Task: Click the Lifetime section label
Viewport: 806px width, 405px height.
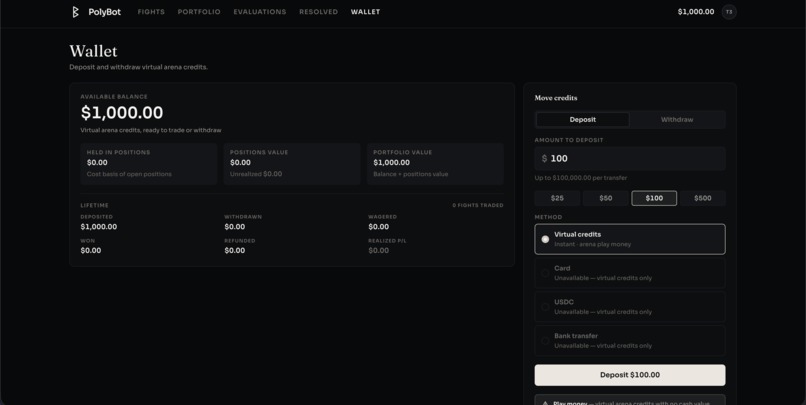Action: [x=95, y=206]
